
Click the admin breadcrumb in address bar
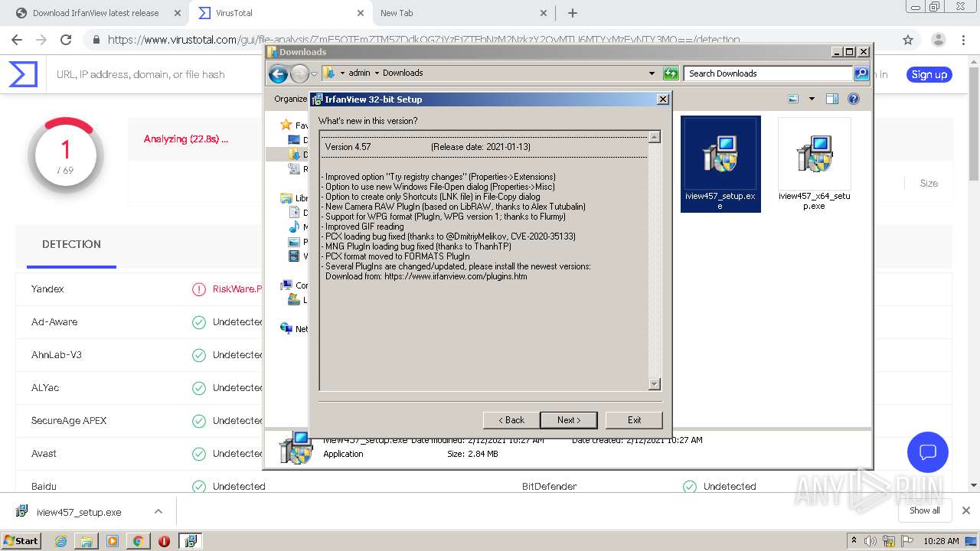click(359, 73)
